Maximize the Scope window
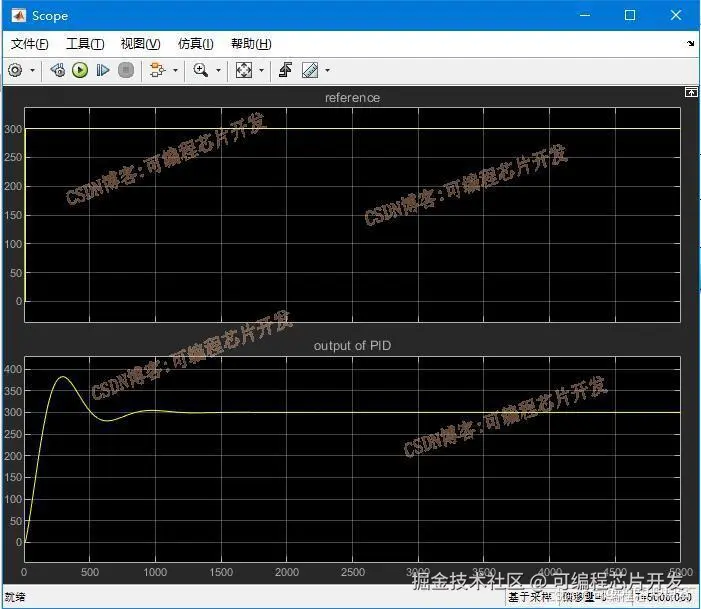The height and width of the screenshot is (609, 701). coord(630,15)
